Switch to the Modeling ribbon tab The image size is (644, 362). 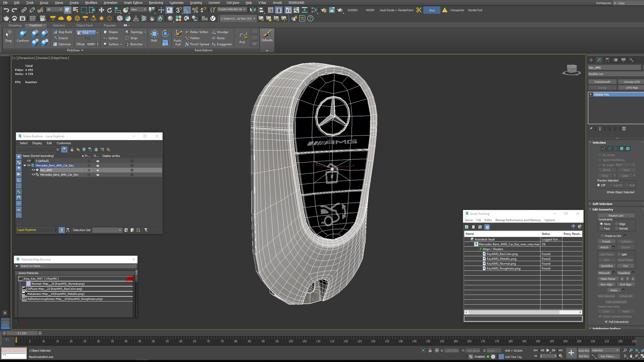click(x=15, y=25)
